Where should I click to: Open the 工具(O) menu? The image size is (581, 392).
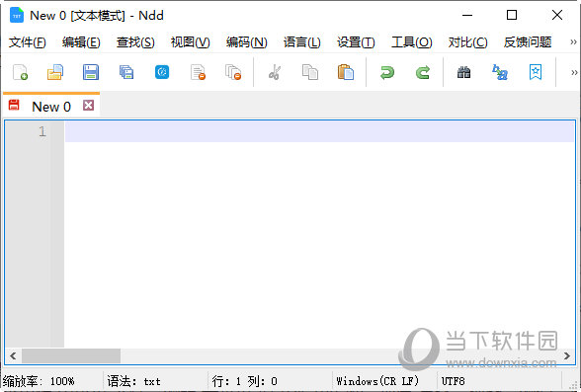tap(412, 42)
